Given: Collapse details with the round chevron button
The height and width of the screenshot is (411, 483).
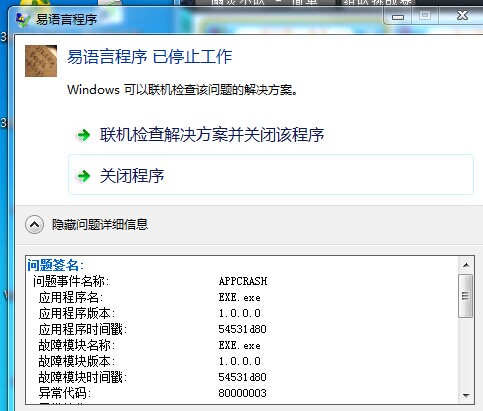Looking at the screenshot, I should click(34, 225).
